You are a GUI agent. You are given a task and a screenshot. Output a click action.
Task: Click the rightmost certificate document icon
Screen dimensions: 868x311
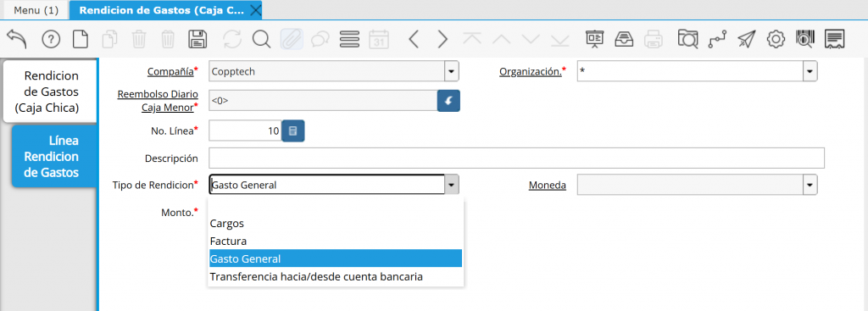(x=834, y=39)
